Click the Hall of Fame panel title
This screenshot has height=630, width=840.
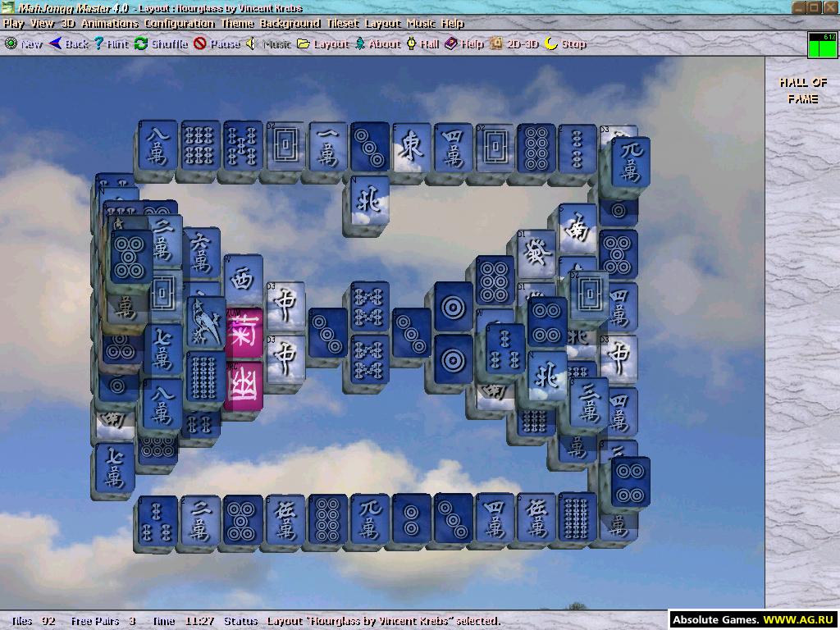[x=802, y=90]
